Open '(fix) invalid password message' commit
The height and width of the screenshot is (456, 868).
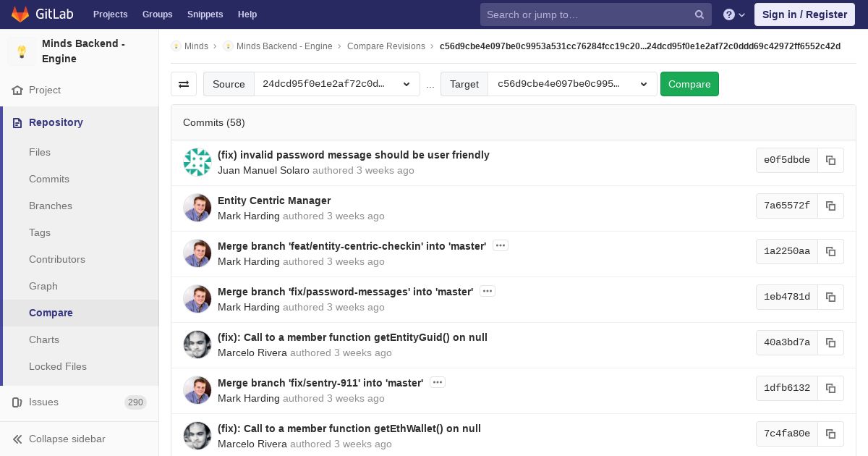354,155
